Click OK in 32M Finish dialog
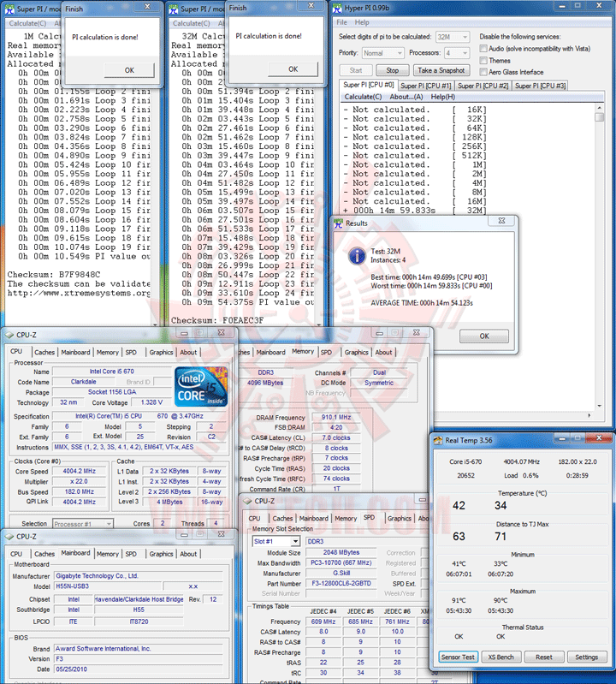 tap(293, 69)
